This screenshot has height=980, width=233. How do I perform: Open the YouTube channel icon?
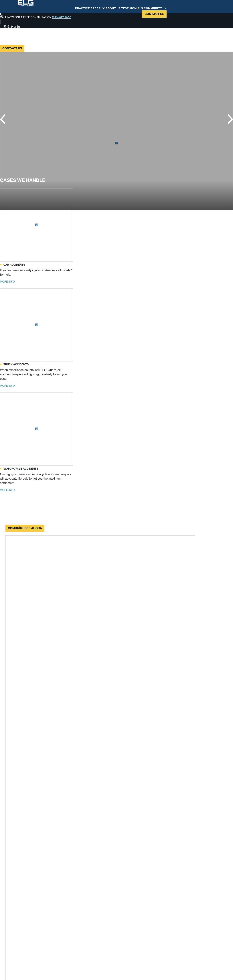[15, 27]
